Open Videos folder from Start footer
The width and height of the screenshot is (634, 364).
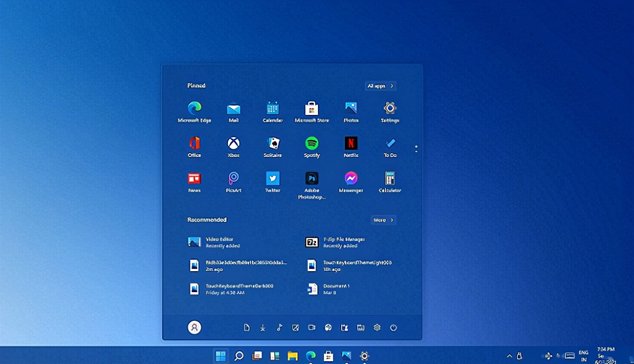(x=312, y=328)
